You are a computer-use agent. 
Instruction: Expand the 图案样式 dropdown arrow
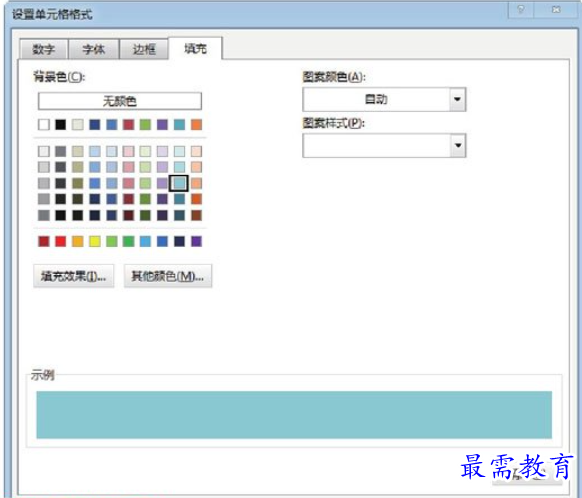458,145
